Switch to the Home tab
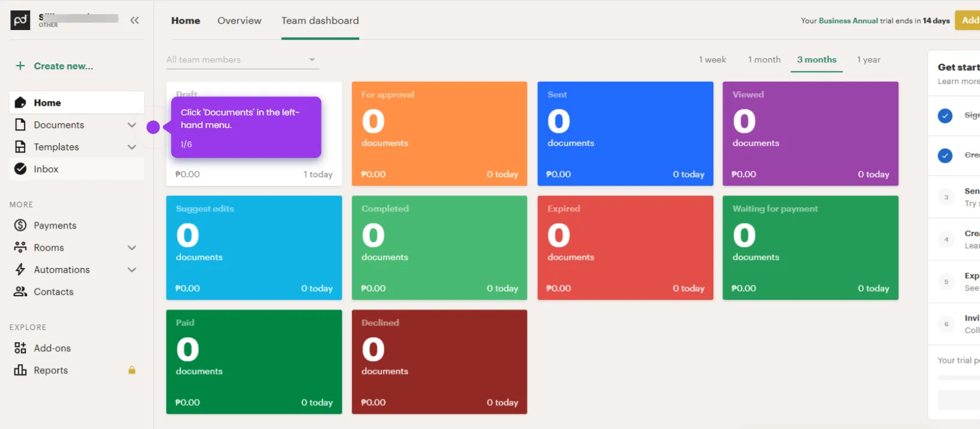Screen dimensions: 980x429 [186, 20]
